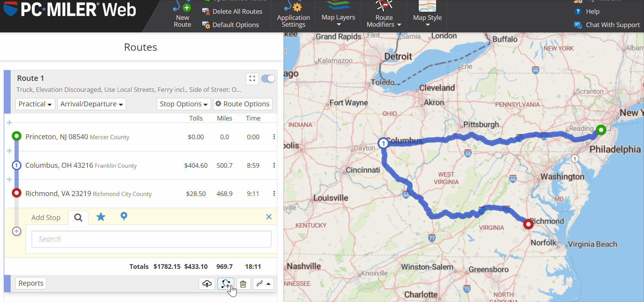Click the PC*MILER Web logo
The width and height of the screenshot is (644, 302).
(70, 10)
